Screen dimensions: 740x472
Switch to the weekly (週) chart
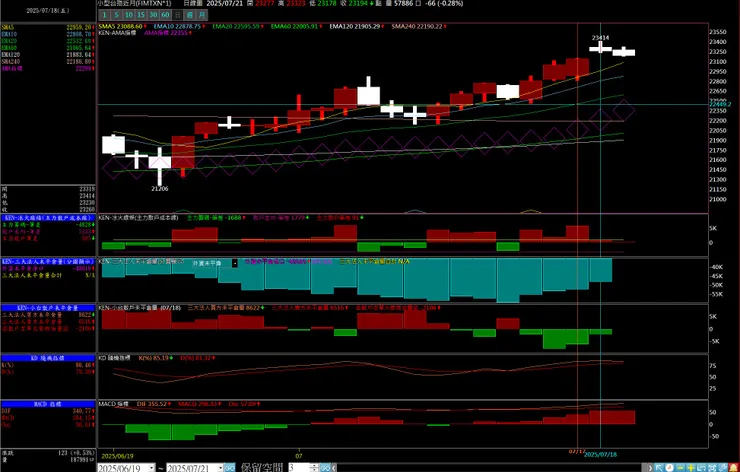click(190, 15)
